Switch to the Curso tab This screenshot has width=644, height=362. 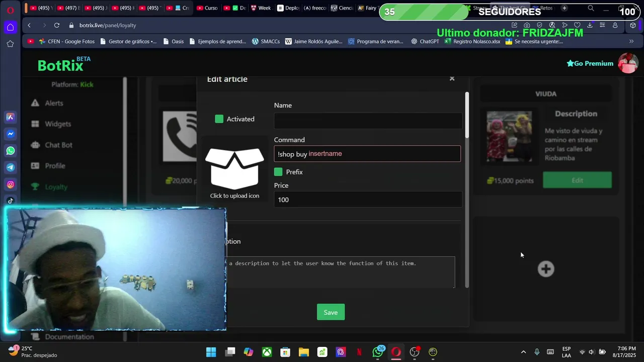tap(207, 8)
